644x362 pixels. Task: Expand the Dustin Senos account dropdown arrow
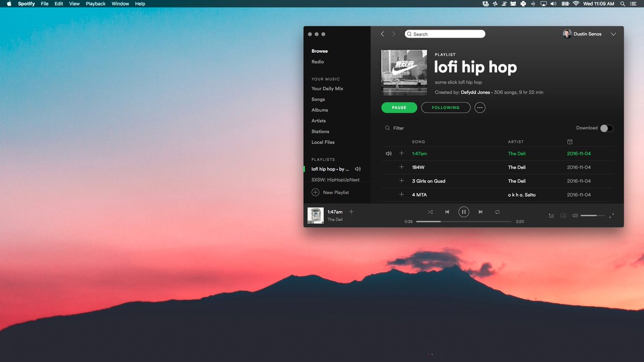tap(613, 34)
